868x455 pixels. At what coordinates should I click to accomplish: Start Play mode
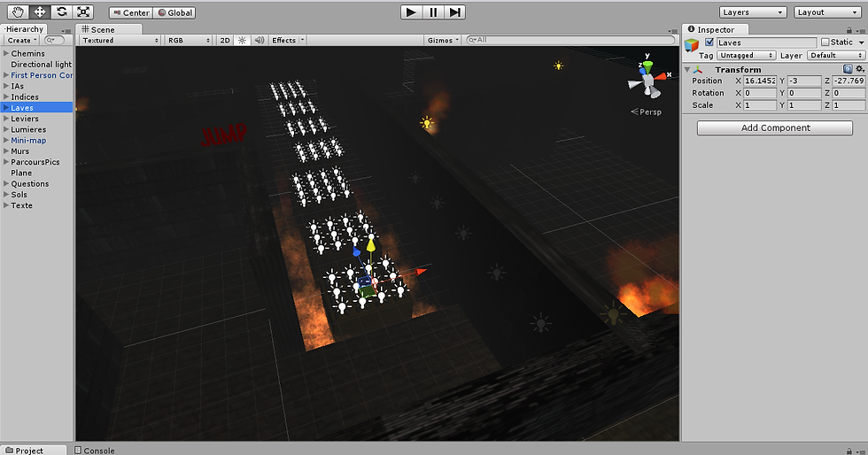pos(411,12)
